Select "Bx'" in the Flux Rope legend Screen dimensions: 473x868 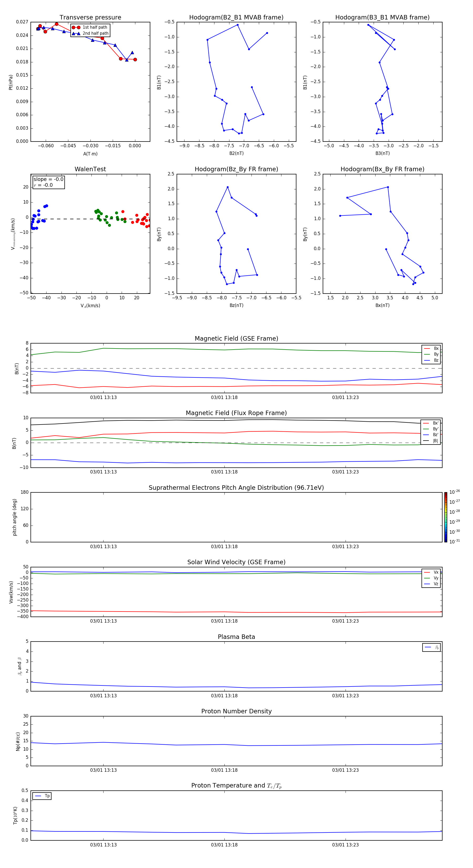(x=431, y=423)
